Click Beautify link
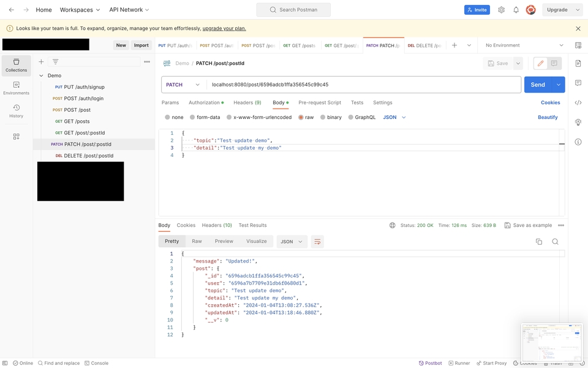This screenshot has width=588, height=368. [548, 117]
